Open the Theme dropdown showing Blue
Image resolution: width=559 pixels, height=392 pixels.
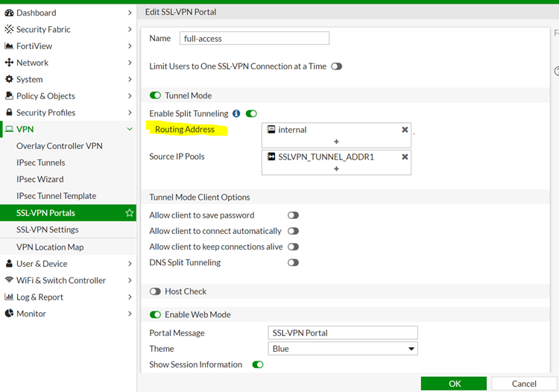(343, 349)
